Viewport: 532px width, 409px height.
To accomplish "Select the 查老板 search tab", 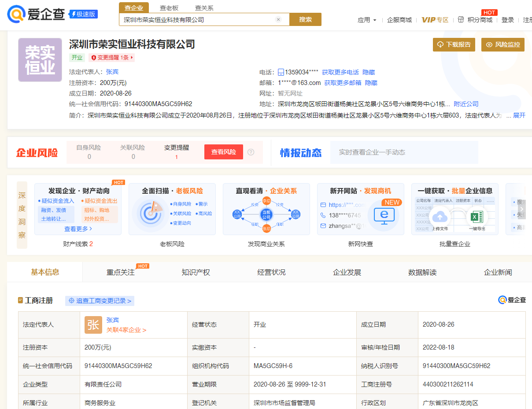I will coord(169,7).
